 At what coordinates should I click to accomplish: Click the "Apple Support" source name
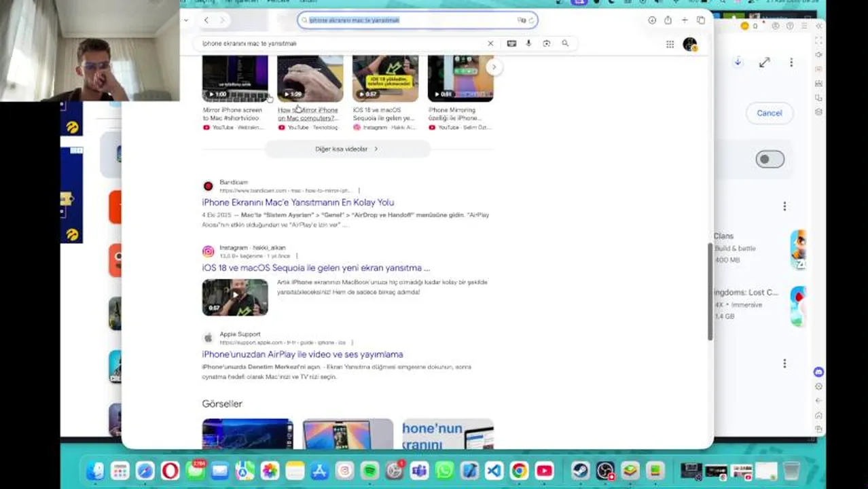240,334
